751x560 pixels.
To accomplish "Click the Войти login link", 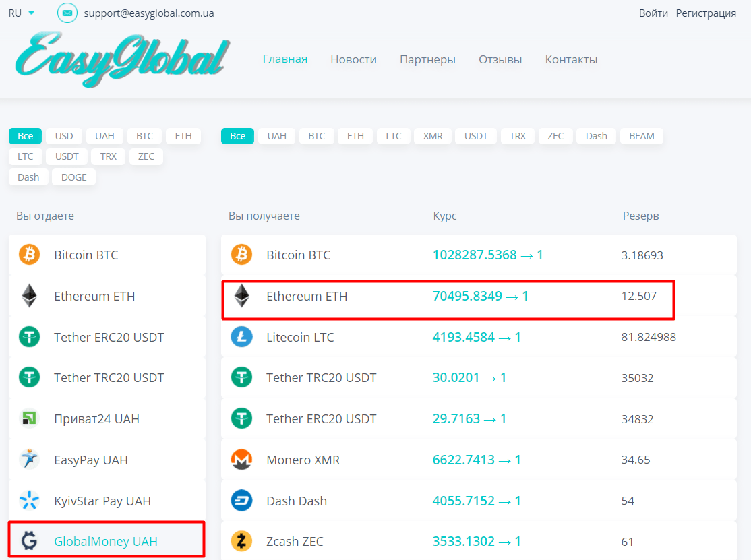I will click(653, 13).
